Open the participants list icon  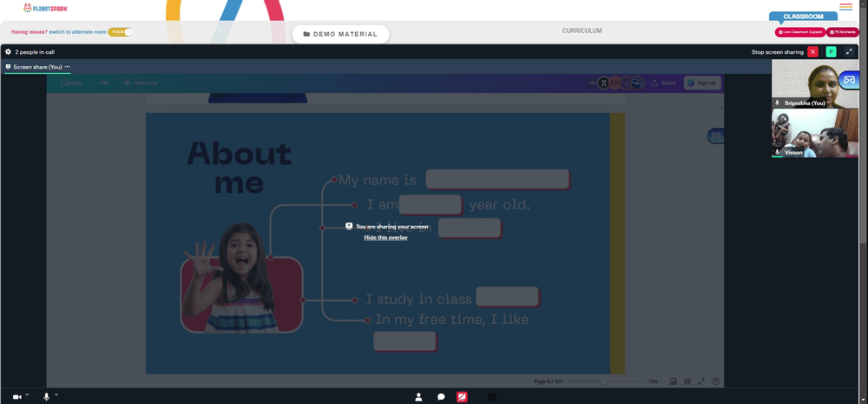tap(418, 397)
